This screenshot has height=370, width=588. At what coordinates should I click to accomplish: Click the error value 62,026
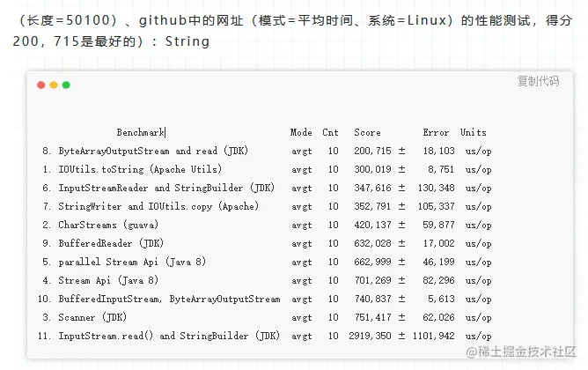click(x=438, y=317)
